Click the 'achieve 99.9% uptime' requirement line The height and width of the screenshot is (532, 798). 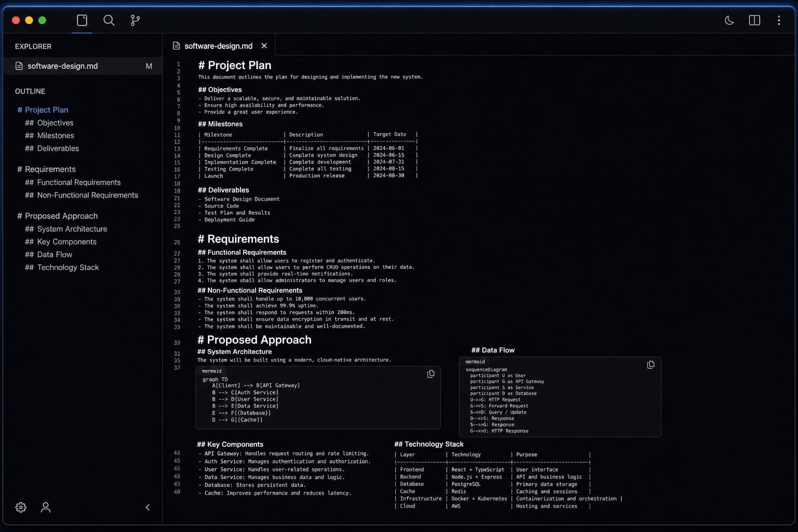pos(258,306)
